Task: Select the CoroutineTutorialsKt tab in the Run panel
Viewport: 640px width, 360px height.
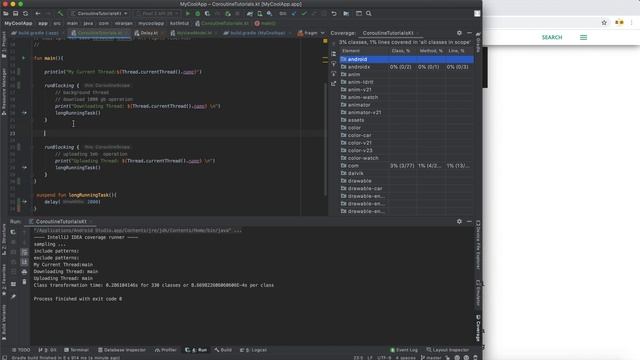Action: click(61, 222)
